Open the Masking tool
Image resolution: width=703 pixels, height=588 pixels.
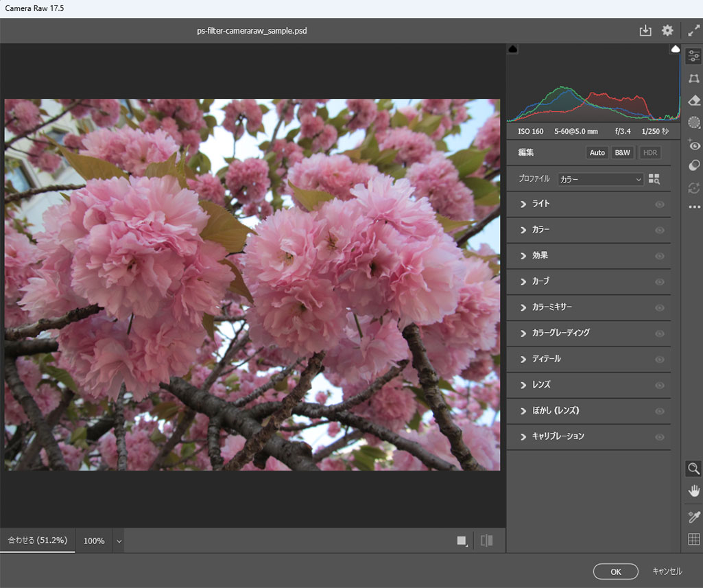[693, 123]
